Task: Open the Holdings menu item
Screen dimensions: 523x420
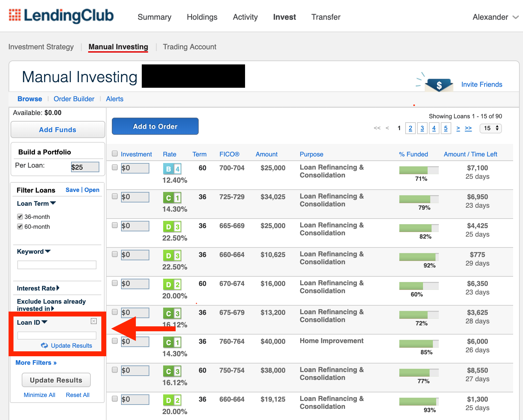Action: pos(202,17)
